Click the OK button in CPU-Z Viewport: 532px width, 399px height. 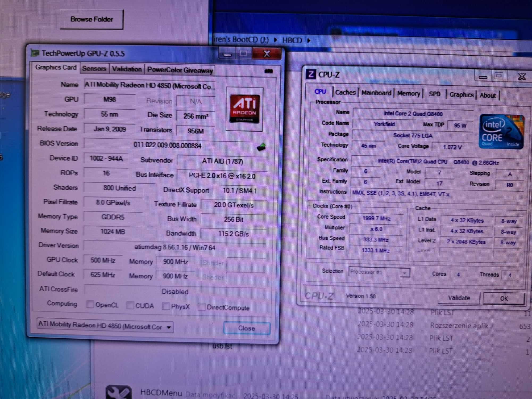[504, 298]
